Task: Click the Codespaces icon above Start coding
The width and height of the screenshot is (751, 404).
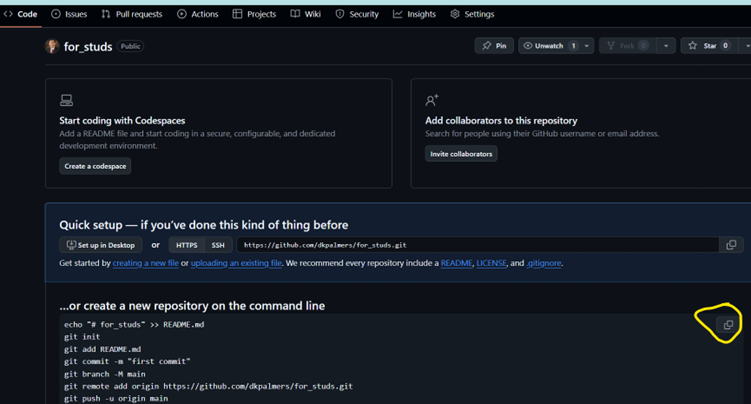Action: [66, 100]
